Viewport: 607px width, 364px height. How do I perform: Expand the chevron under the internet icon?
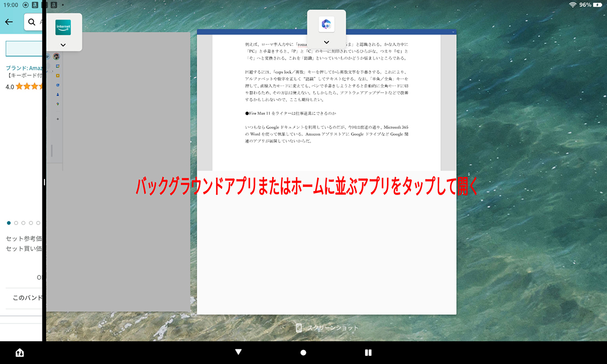click(63, 44)
